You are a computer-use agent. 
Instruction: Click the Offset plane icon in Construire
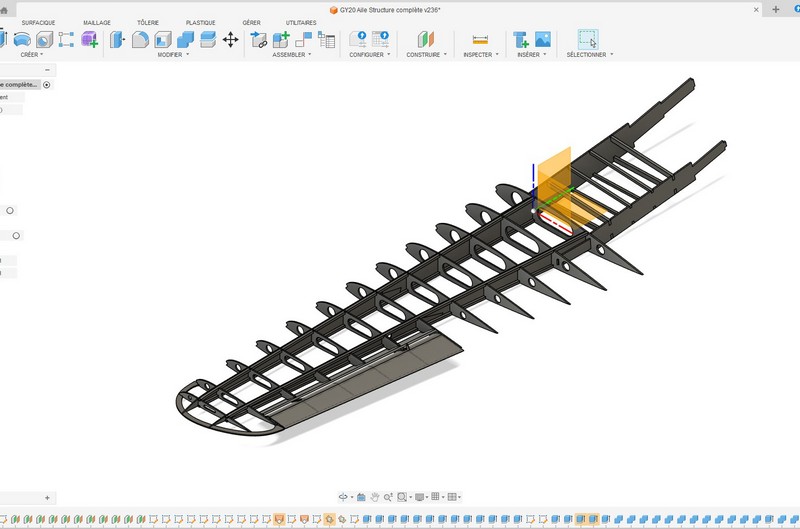pyautogui.click(x=427, y=39)
